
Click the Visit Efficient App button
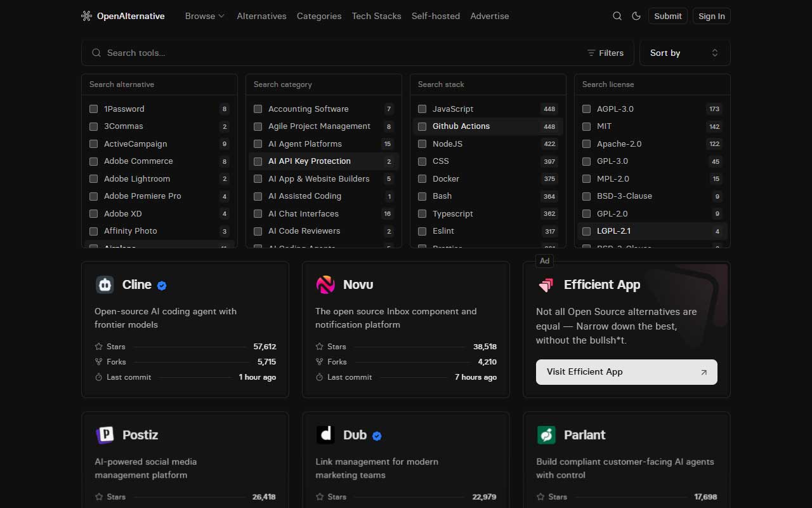[627, 372]
